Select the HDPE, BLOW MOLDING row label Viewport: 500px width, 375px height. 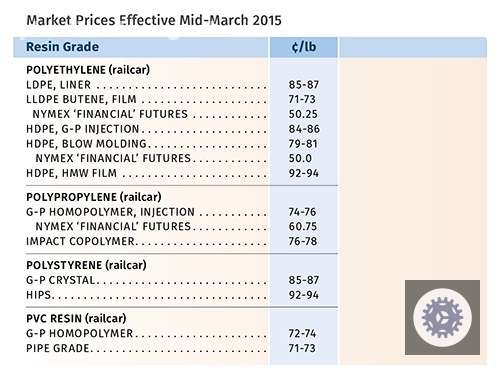pos(86,144)
